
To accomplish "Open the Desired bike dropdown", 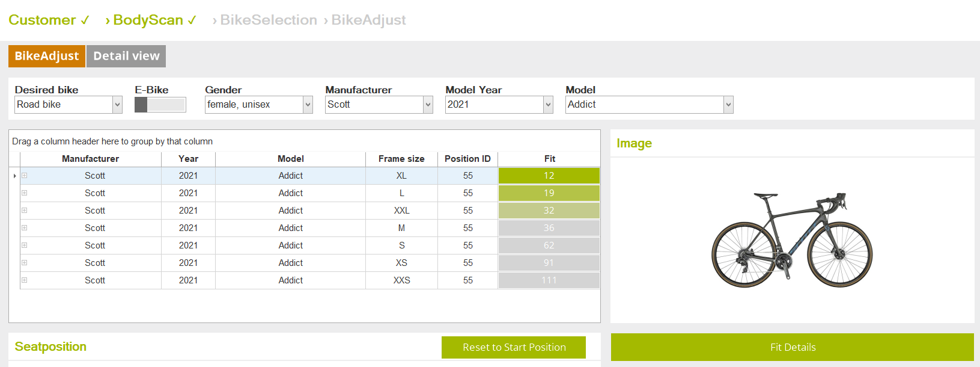I will click(117, 105).
